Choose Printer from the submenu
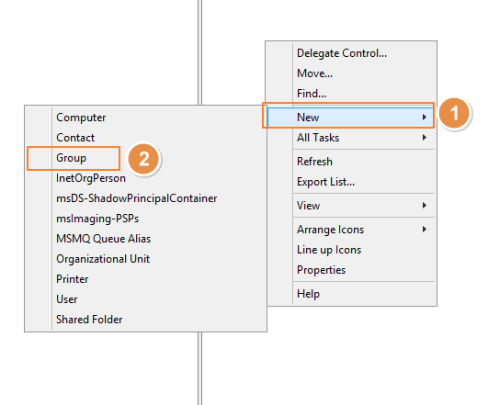500x405 pixels. [72, 279]
